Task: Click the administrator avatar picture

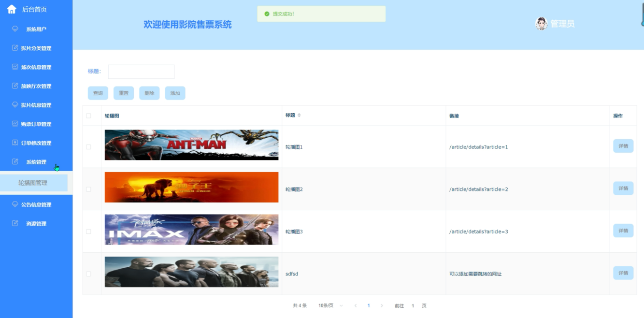Action: [x=541, y=24]
